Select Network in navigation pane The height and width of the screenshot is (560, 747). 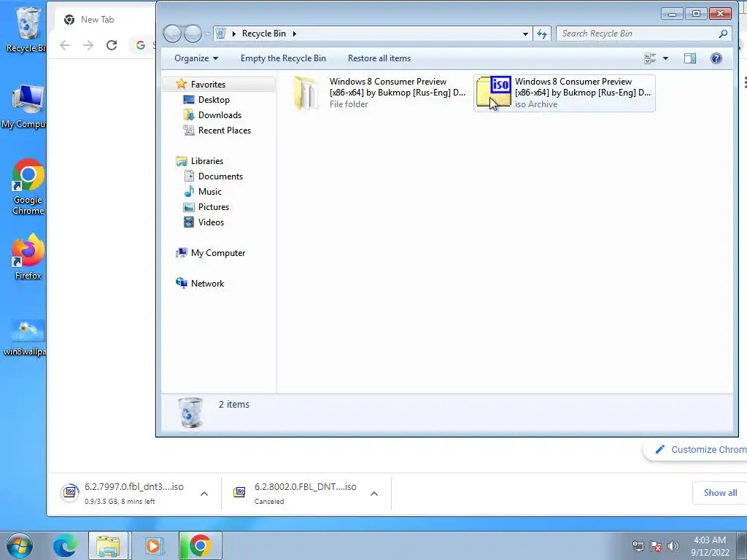point(207,284)
